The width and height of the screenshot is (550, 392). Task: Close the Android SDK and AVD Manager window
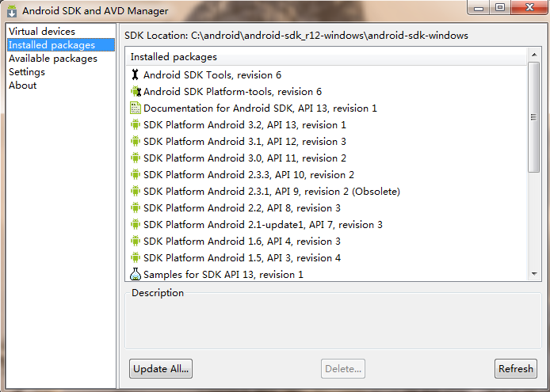pyautogui.click(x=529, y=7)
